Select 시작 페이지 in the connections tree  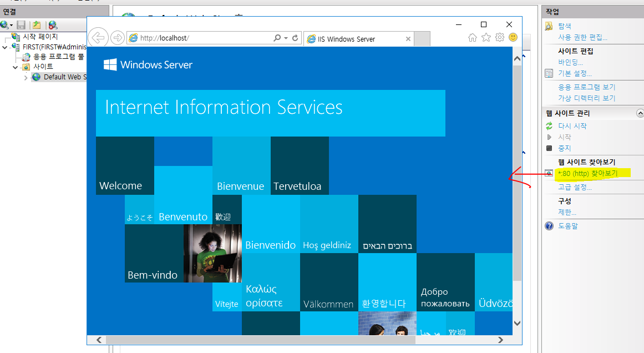pos(40,37)
